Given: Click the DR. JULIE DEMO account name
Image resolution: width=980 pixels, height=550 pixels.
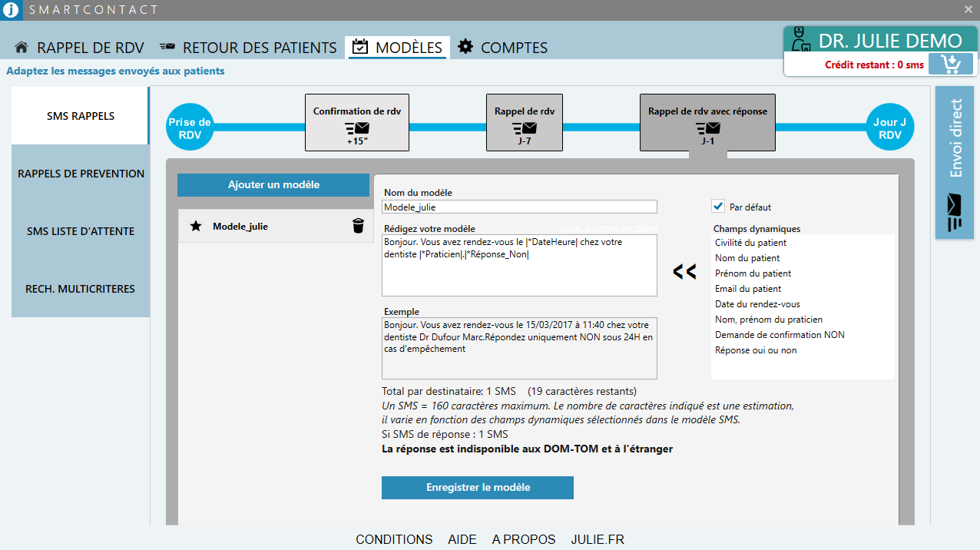Looking at the screenshot, I should click(x=890, y=41).
